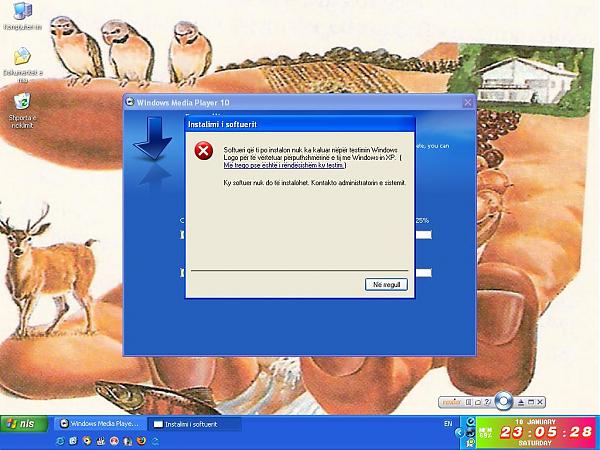Screen dimensions: 600x450
Task: Click the open folder icon on reader widget
Action: pos(478,403)
